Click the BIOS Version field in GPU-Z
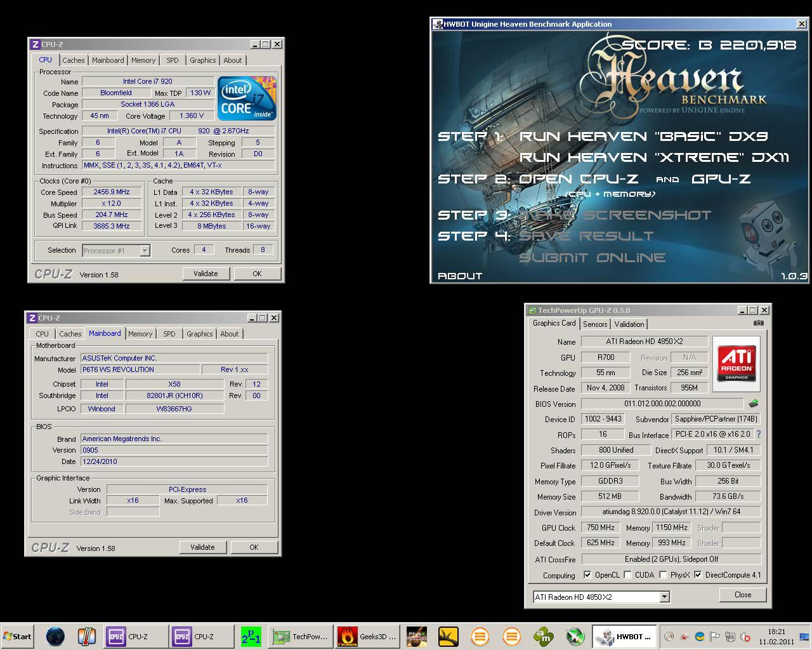Viewport: 812px width, 650px height. pyautogui.click(x=662, y=404)
